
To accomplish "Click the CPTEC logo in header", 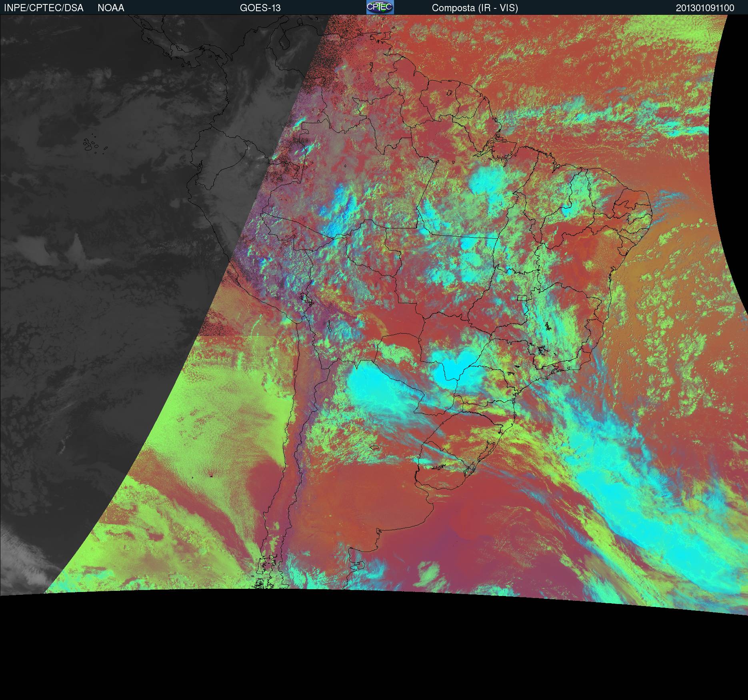I will click(380, 7).
